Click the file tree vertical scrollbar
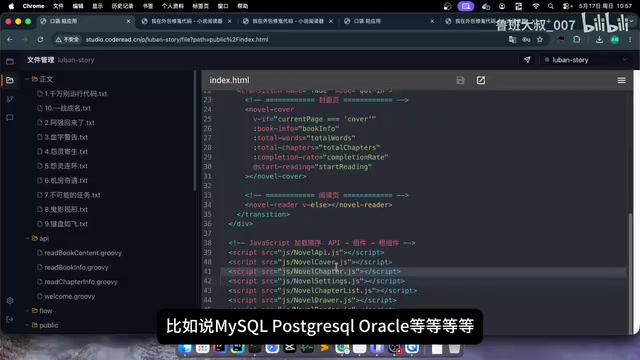The width and height of the screenshot is (640, 360). click(195, 131)
